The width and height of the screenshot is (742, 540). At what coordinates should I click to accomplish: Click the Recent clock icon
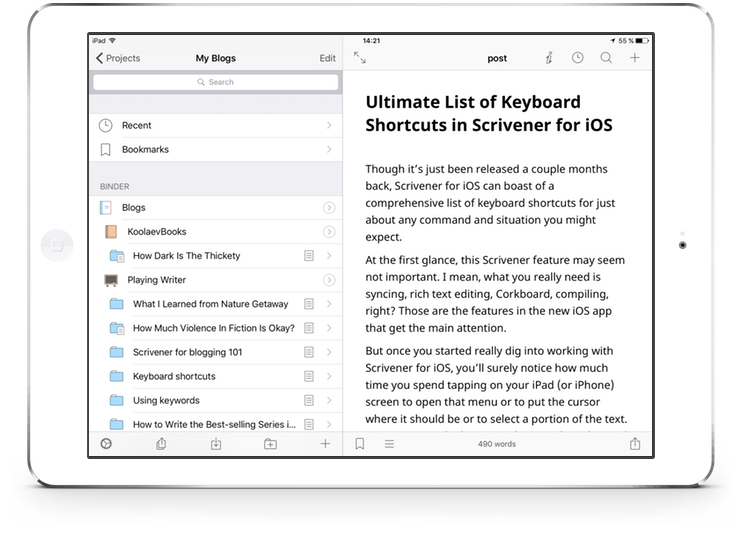pos(106,125)
